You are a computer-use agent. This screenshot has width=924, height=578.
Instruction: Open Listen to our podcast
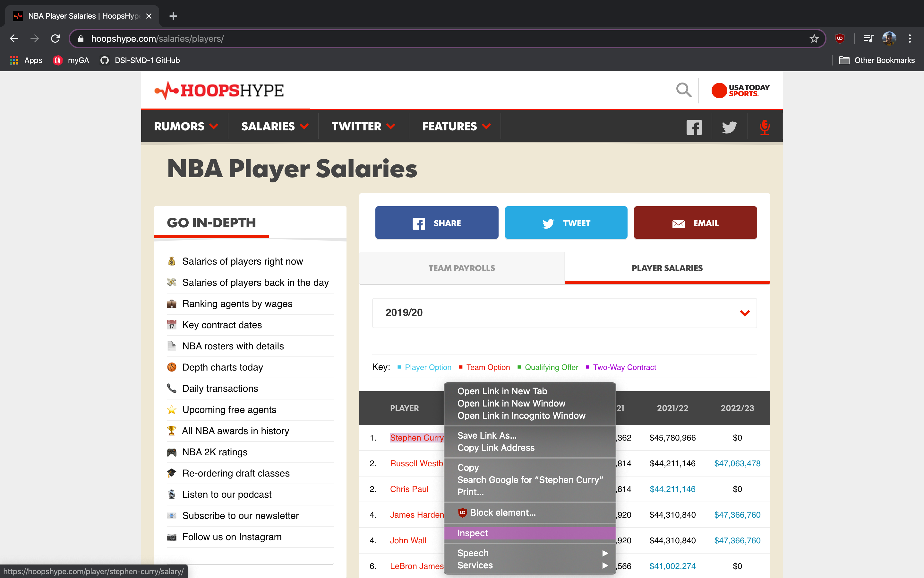click(227, 495)
